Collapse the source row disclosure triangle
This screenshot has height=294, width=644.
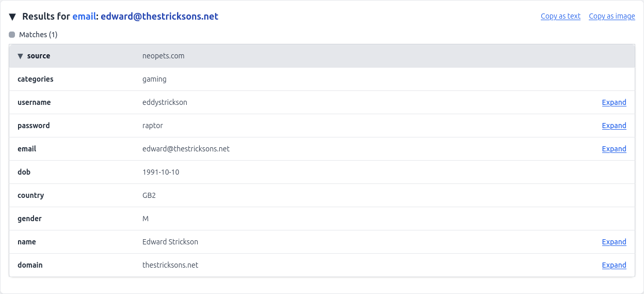pos(21,56)
